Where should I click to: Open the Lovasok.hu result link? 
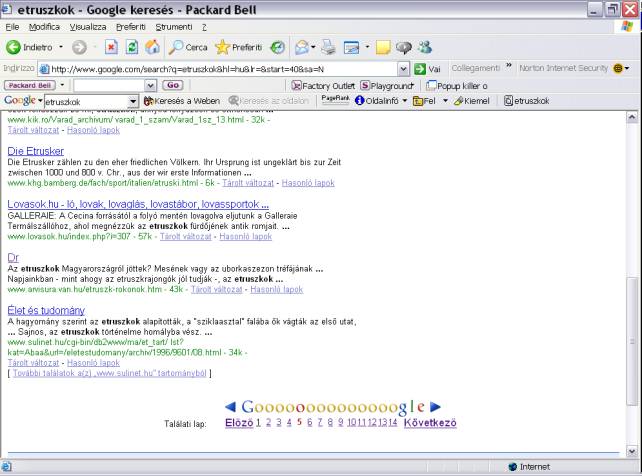[138, 204]
